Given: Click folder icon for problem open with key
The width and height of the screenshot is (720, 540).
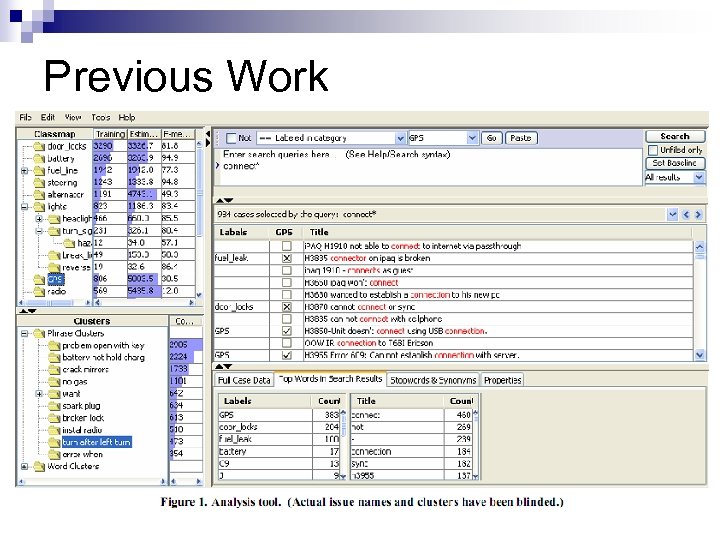Looking at the screenshot, I should tap(55, 345).
